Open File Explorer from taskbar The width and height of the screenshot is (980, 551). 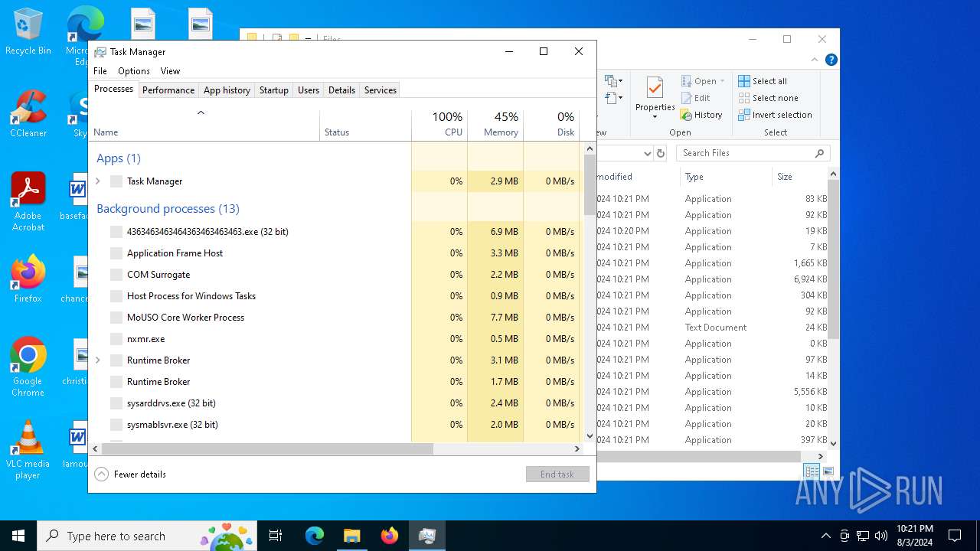(351, 536)
